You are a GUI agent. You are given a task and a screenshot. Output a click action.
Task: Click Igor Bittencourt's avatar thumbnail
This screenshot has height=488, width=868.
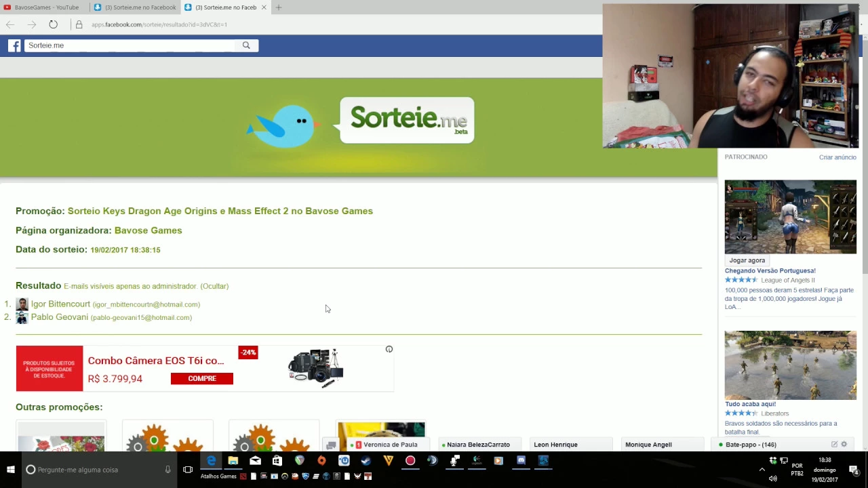click(22, 304)
